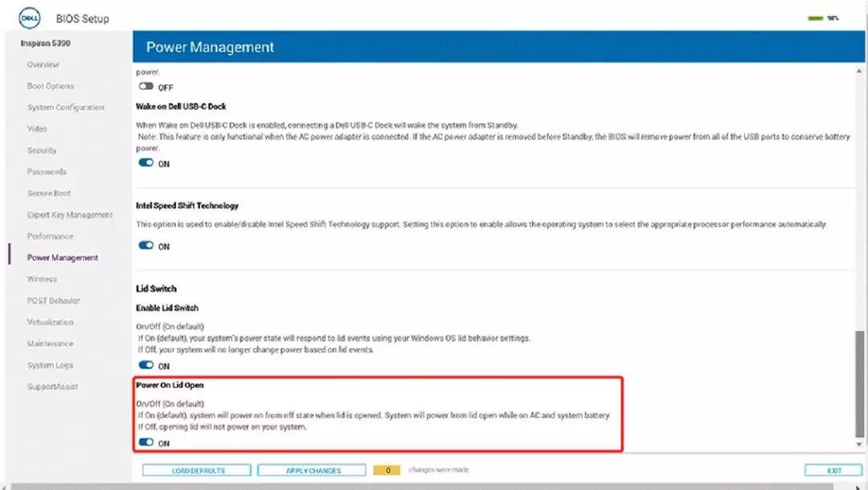Viewport: 868px width, 490px height.
Task: Click the vertical scrollbar thumb
Action: (859, 384)
